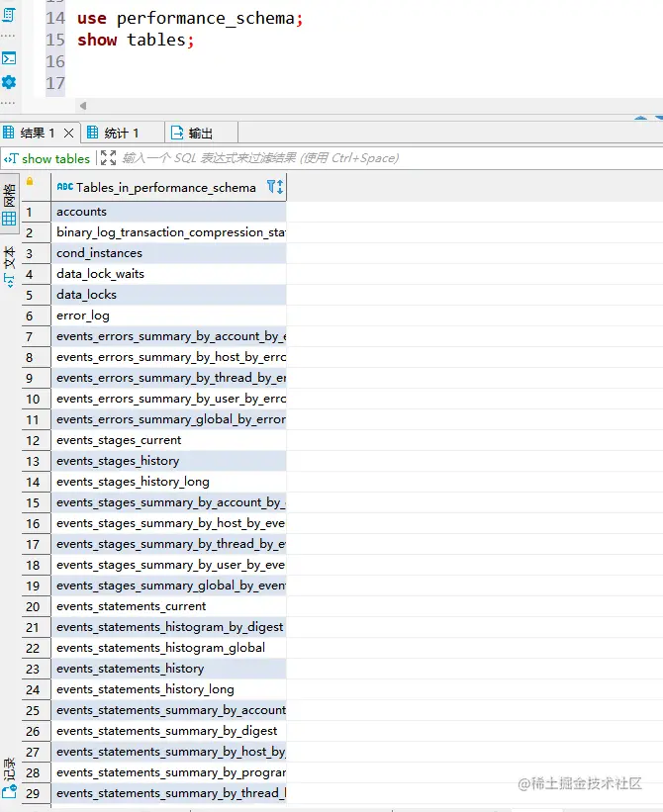This screenshot has width=663, height=812.
Task: Select events_statements_histogram_global cell
Action: [168, 648]
